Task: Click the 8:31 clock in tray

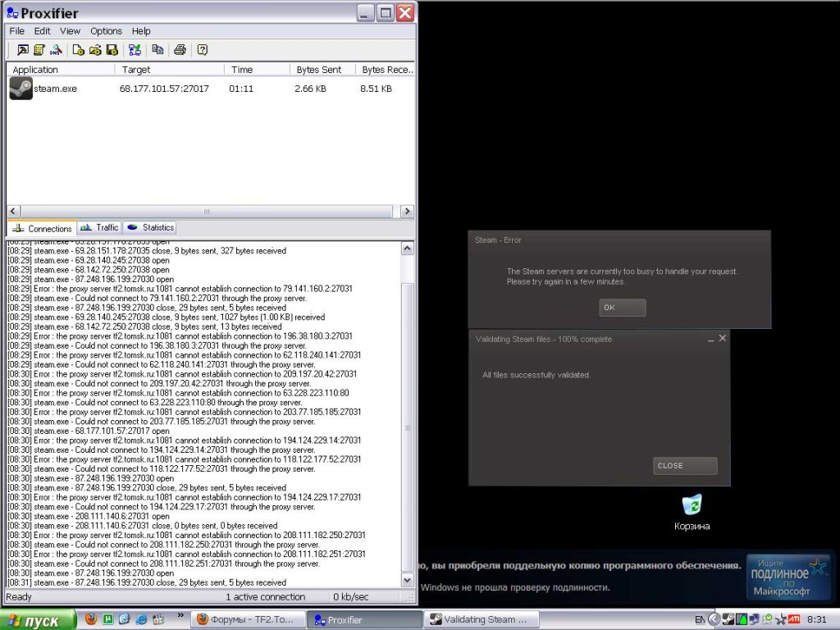Action: [x=817, y=620]
